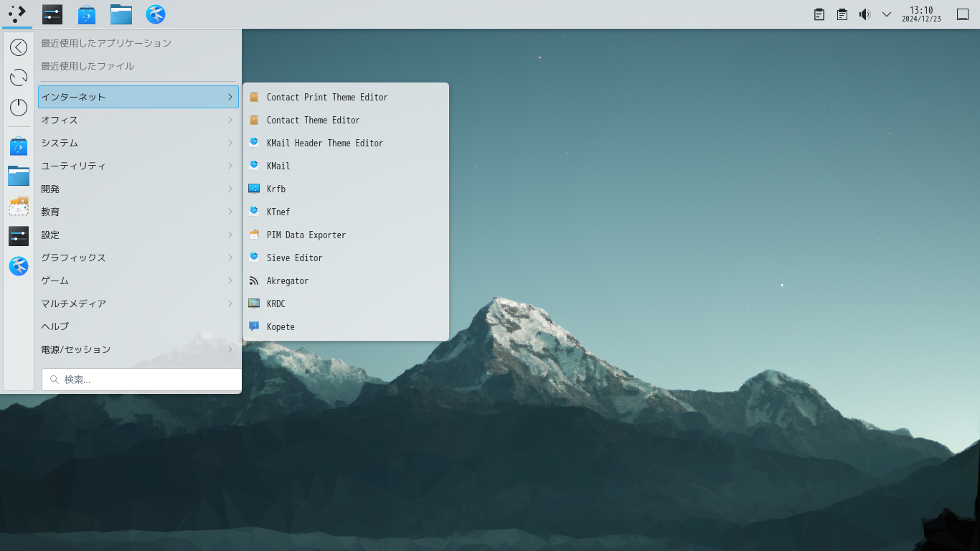The image size is (980, 551).
Task: Open PIM Data Exporter
Action: tap(306, 235)
